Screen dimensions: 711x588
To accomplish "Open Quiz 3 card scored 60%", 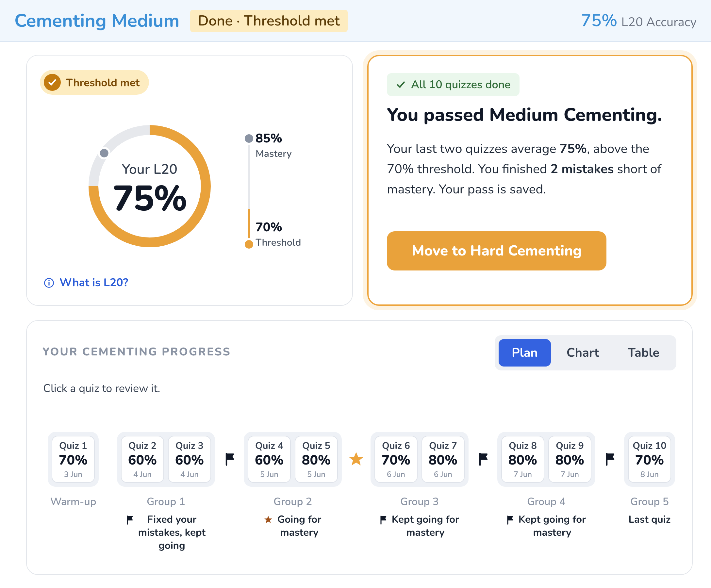I will click(x=189, y=459).
